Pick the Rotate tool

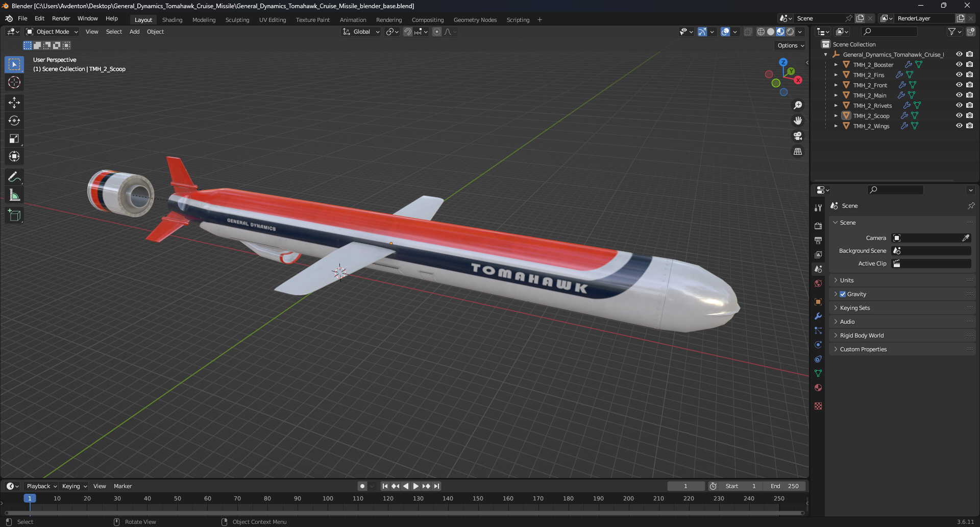click(14, 121)
